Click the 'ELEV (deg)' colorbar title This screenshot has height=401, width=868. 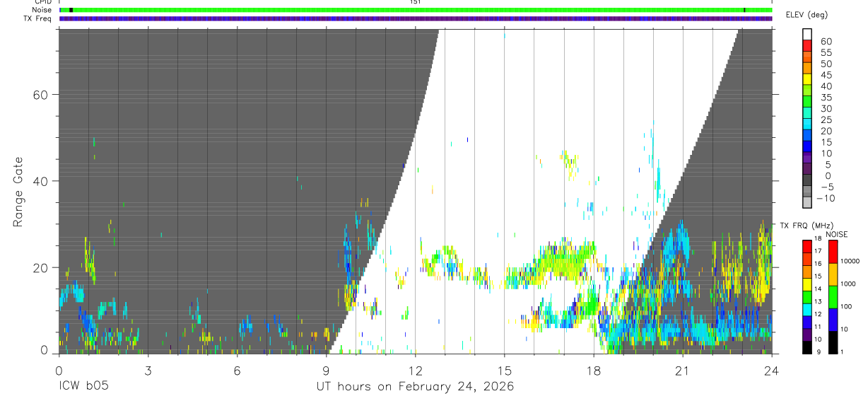point(808,14)
